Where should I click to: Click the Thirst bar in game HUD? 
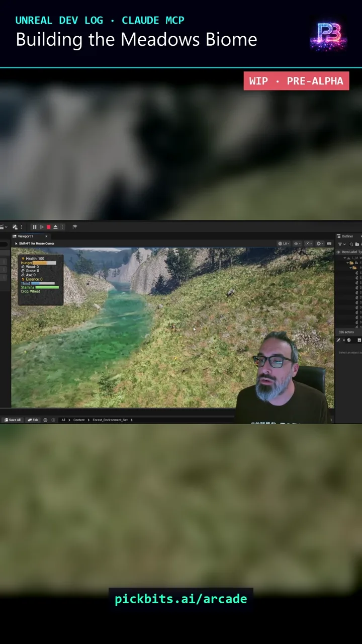point(43,283)
